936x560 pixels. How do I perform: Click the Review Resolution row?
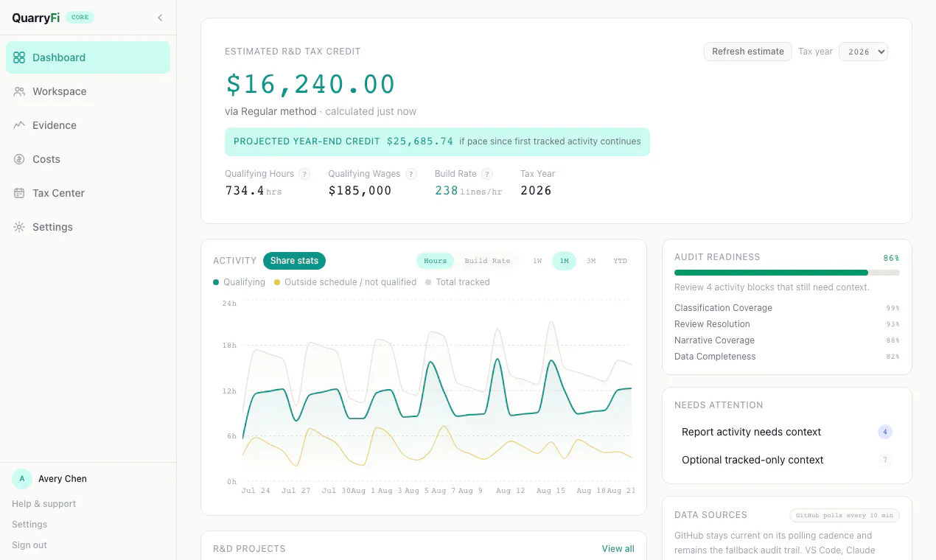(x=787, y=324)
